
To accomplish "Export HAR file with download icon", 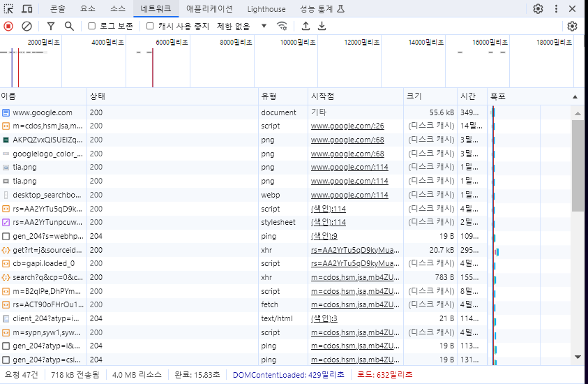I will [322, 26].
